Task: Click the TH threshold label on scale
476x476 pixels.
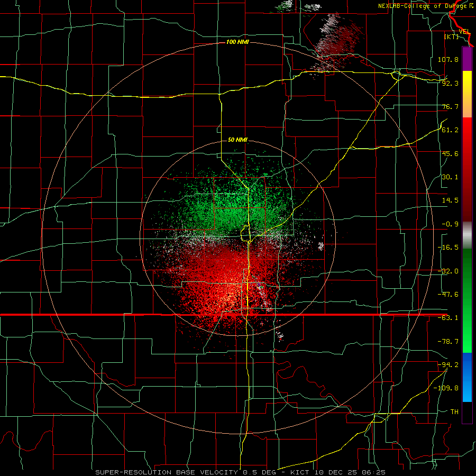Action: [x=454, y=412]
